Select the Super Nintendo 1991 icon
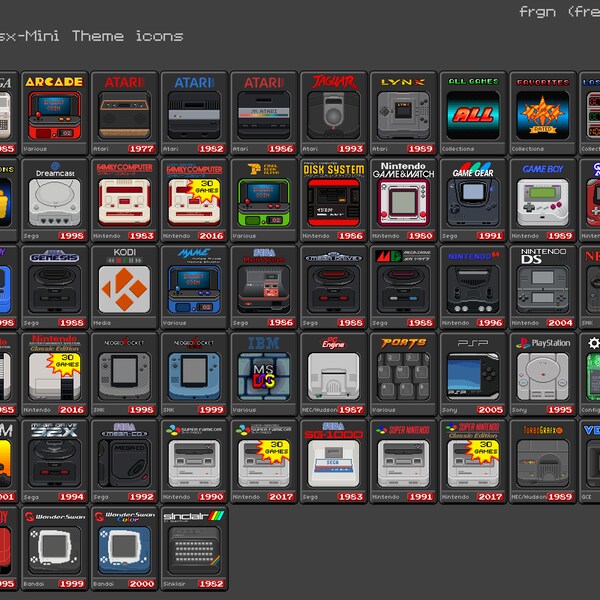Image resolution: width=600 pixels, height=600 pixels. point(403,461)
